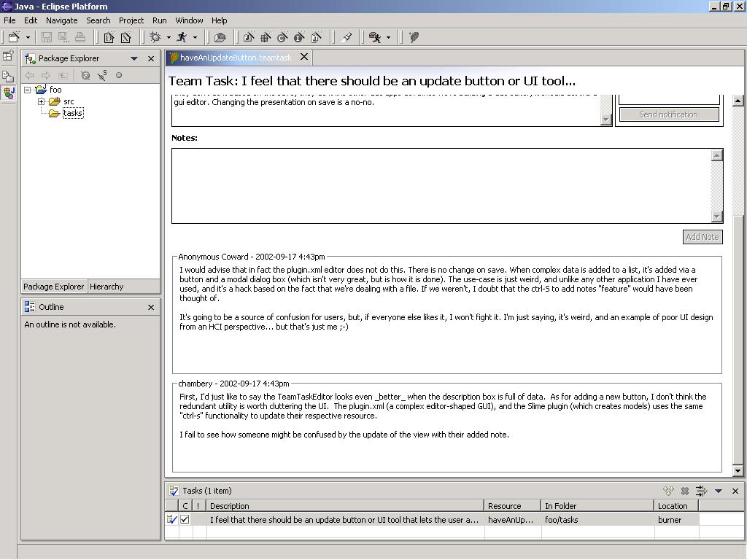
Task: Toggle hide non-public members filter icon
Action: pos(85,75)
